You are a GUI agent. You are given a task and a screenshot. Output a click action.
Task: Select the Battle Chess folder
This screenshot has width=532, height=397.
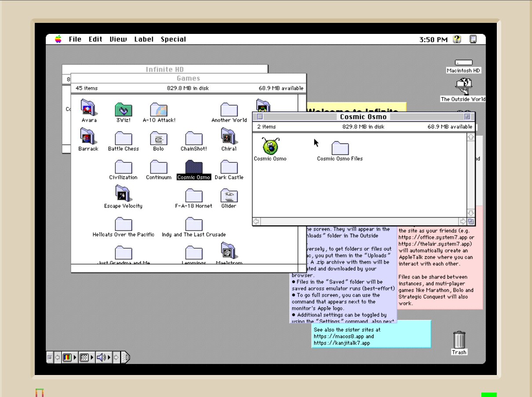[x=123, y=138]
